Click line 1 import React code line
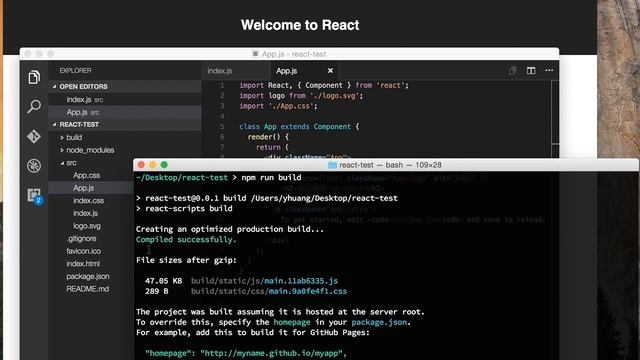 (x=324, y=85)
